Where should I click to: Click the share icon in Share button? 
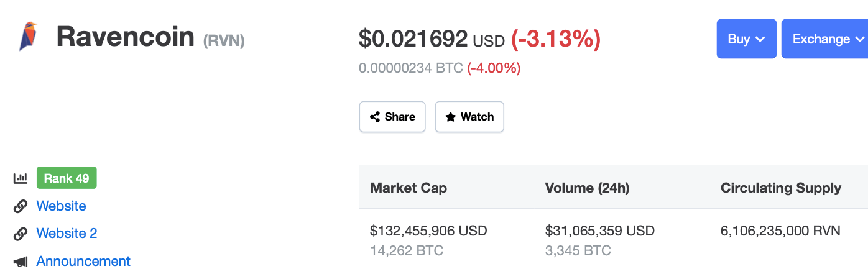pyautogui.click(x=375, y=117)
